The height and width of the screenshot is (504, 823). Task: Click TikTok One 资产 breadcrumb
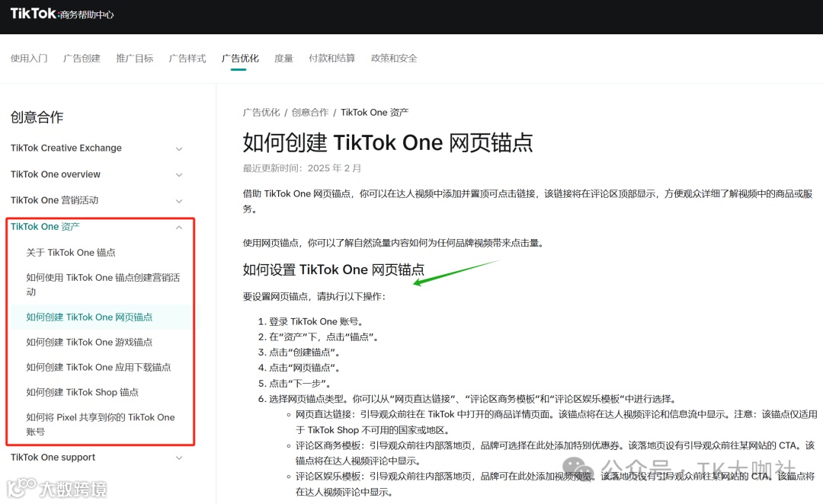(374, 112)
